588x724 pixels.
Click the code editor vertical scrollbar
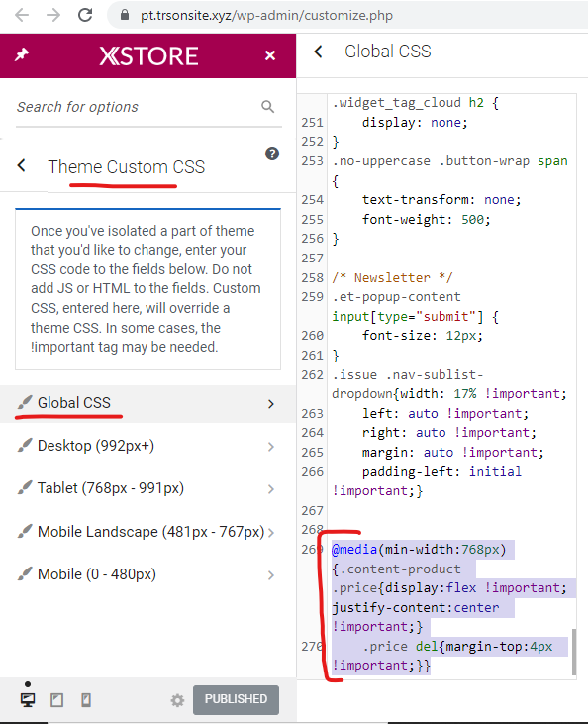pyautogui.click(x=574, y=652)
